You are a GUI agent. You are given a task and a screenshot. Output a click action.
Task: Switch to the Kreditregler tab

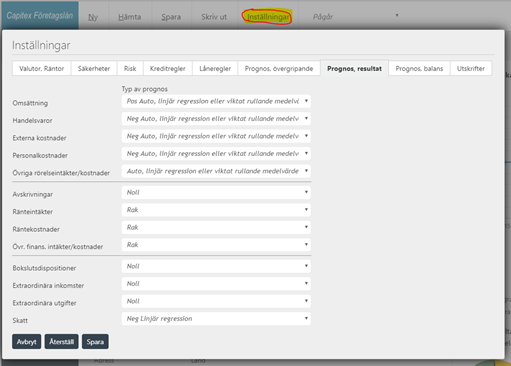[168, 68]
